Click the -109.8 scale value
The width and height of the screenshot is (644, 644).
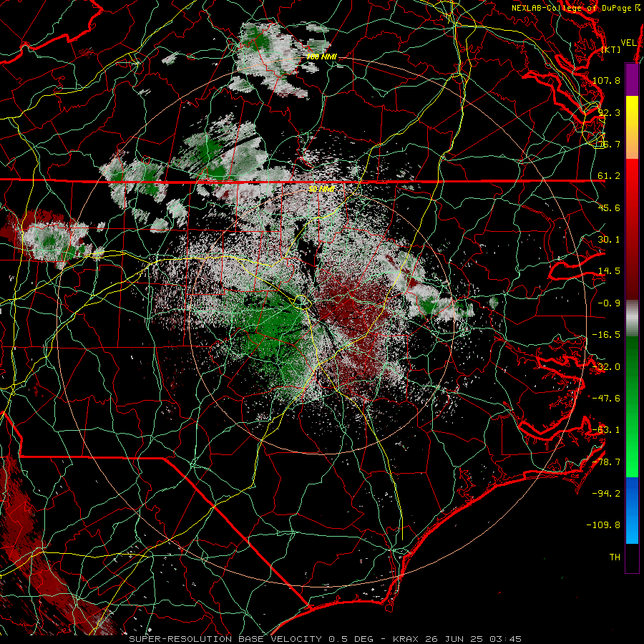(x=604, y=525)
